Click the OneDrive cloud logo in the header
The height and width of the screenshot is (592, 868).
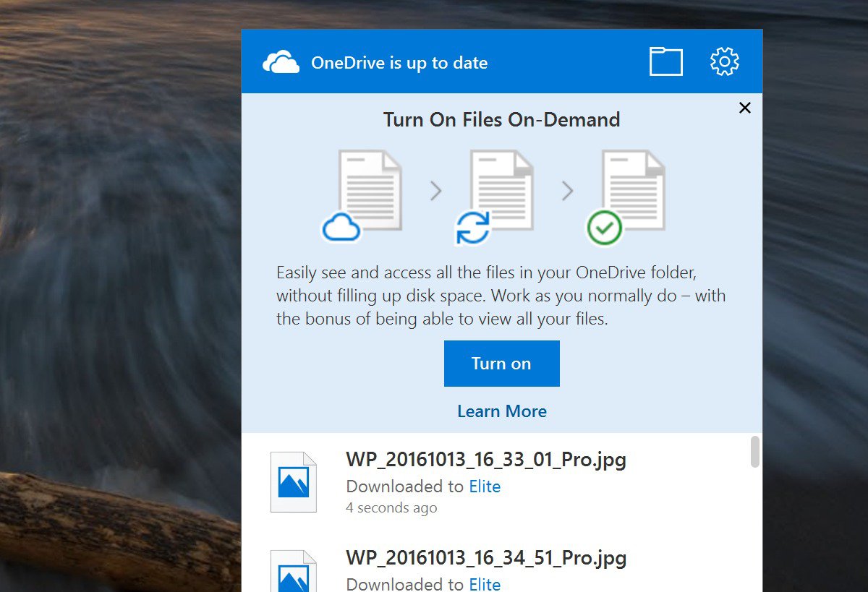click(x=281, y=62)
